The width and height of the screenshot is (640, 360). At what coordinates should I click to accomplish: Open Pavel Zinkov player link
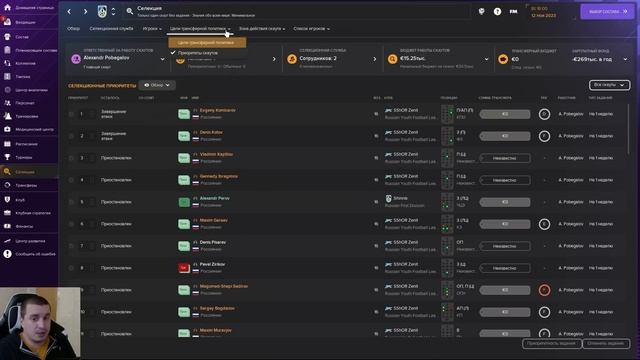[x=212, y=264]
